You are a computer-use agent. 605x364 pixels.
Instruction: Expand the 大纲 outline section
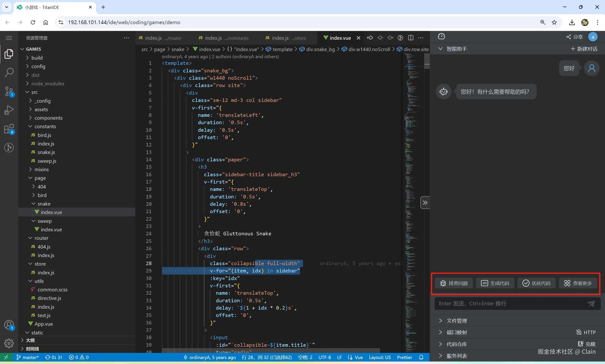(x=77, y=340)
